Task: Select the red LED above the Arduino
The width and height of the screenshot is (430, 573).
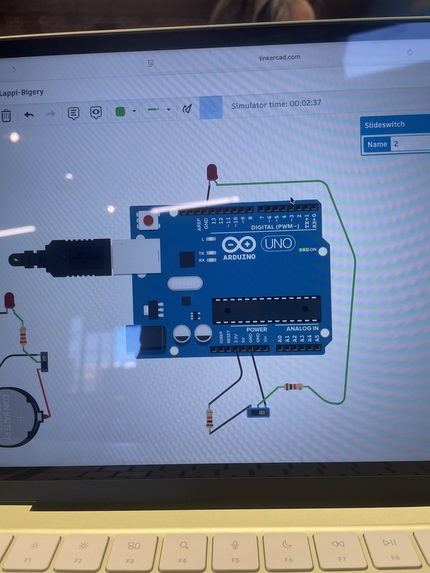Action: click(212, 172)
